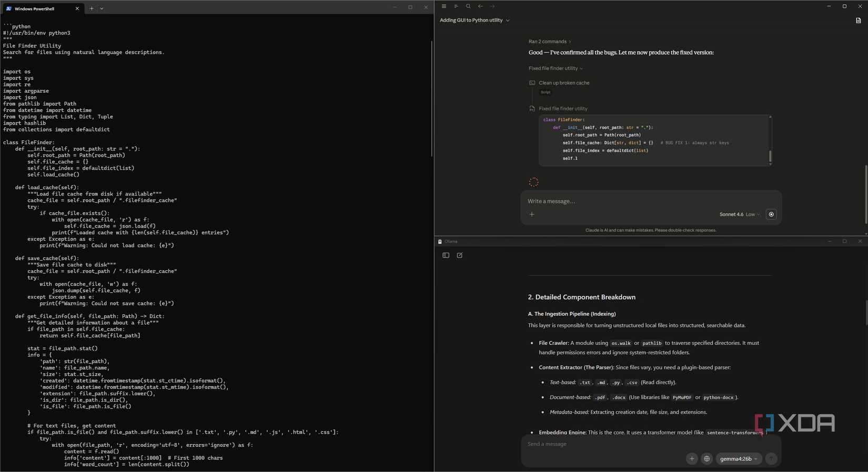Click the file icon beside 'Fixed file finder utility' step
Viewport: 868px width, 472px height.
(532, 109)
